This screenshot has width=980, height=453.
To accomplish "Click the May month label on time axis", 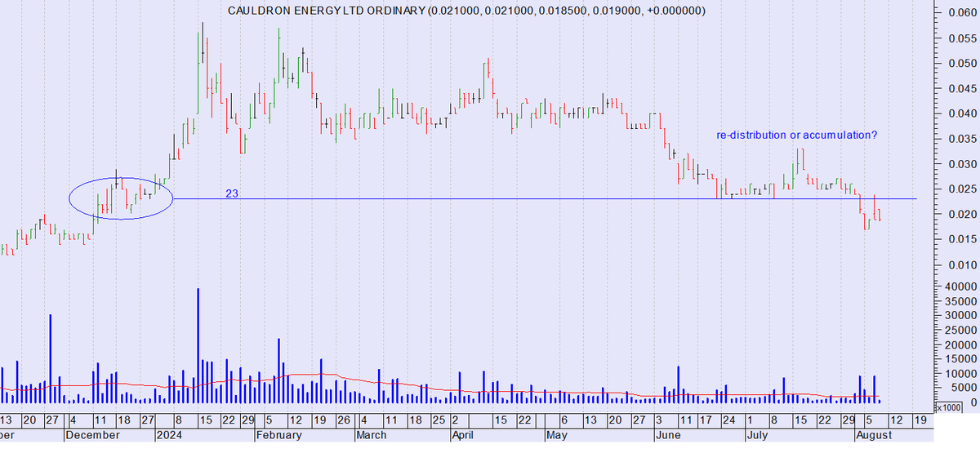I will 556,435.
